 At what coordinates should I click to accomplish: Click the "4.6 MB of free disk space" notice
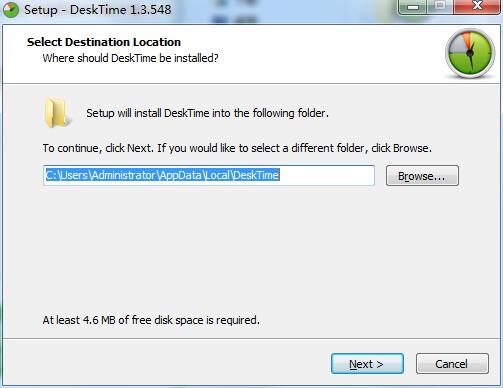tap(151, 320)
